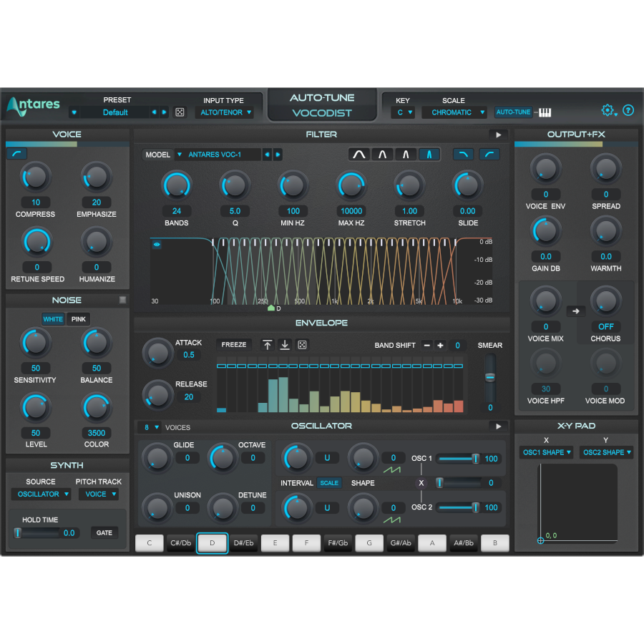Click the BANDS value field 24
Image resolution: width=644 pixels, height=644 pixels.
pos(177,211)
